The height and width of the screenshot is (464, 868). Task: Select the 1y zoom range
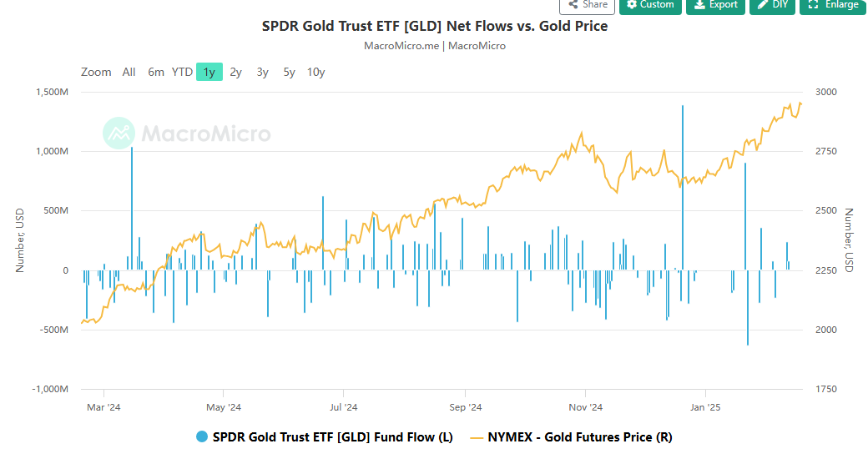(209, 72)
